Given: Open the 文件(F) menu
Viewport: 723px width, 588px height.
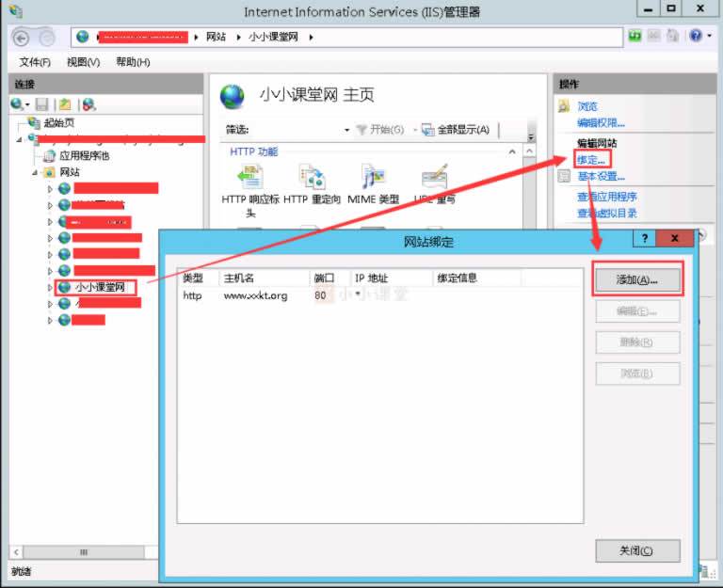Looking at the screenshot, I should click(35, 62).
